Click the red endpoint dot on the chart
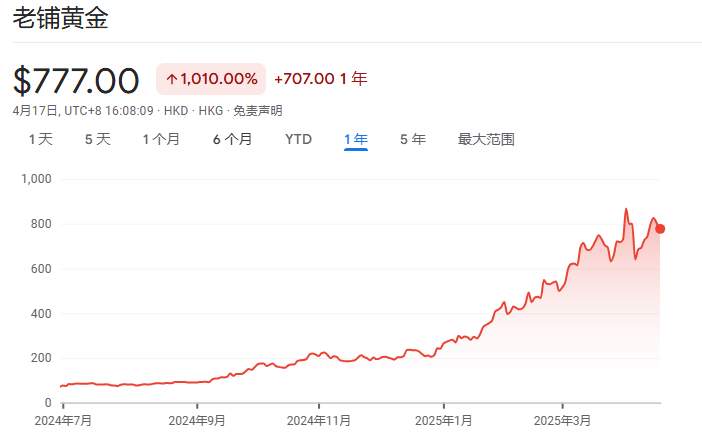The width and height of the screenshot is (702, 443). click(660, 229)
